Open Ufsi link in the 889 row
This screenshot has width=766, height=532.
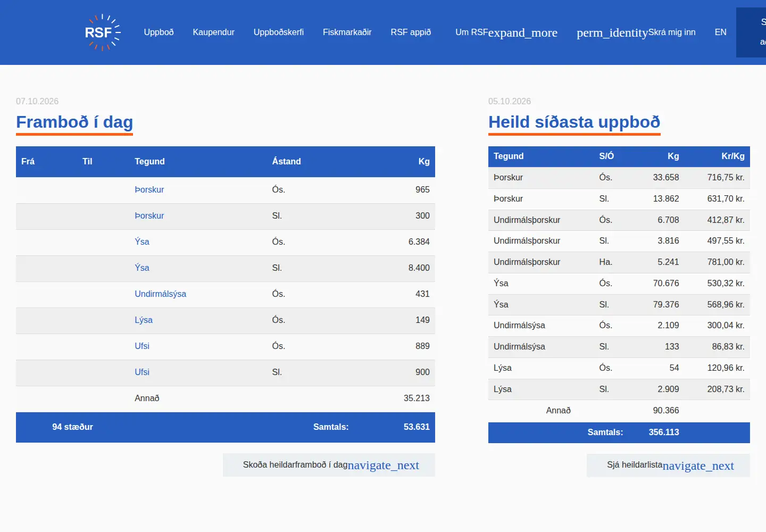[142, 346]
